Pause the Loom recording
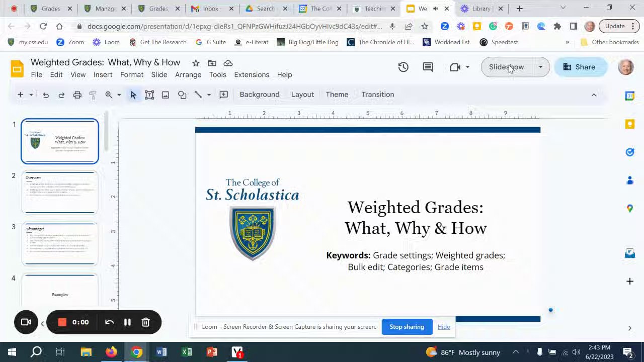Viewport: 644px width, 362px height. 128,322
